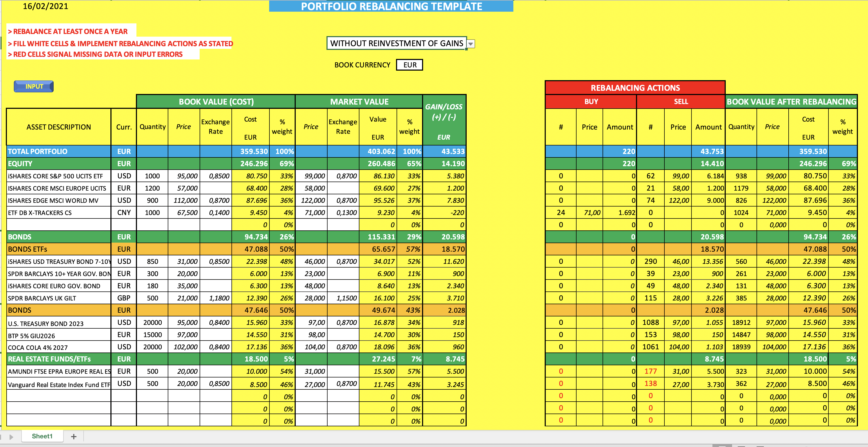Select the exchange rate 1,1800 cell

point(216,298)
